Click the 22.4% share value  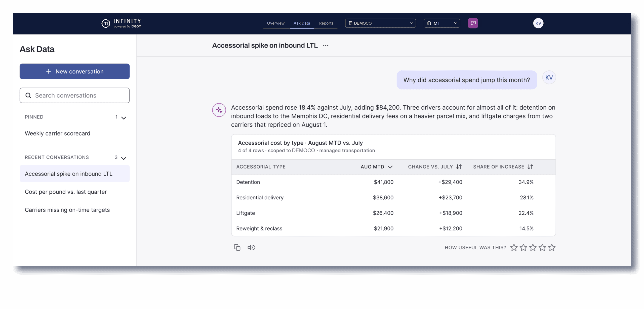526,213
